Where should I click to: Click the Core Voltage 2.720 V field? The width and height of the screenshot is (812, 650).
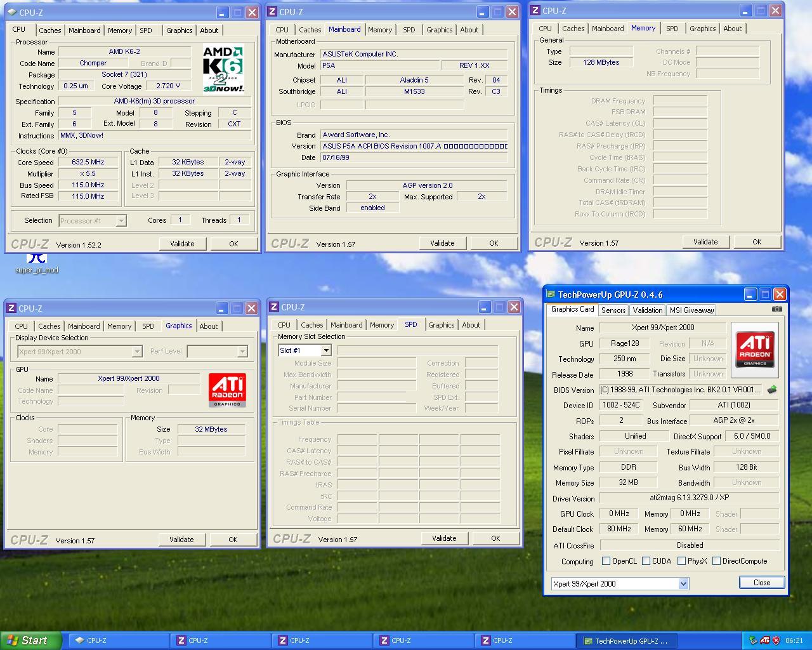[168, 86]
